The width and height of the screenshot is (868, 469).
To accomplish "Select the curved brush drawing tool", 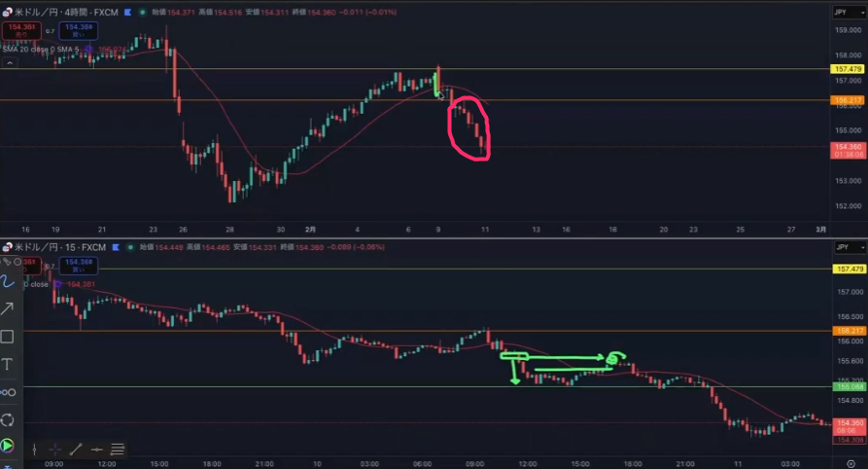I will [x=8, y=281].
